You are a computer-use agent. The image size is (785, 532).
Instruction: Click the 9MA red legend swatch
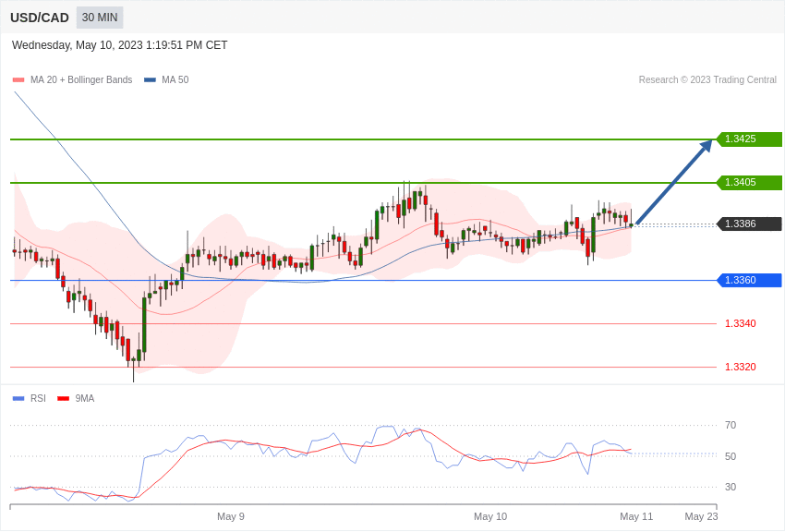(64, 399)
